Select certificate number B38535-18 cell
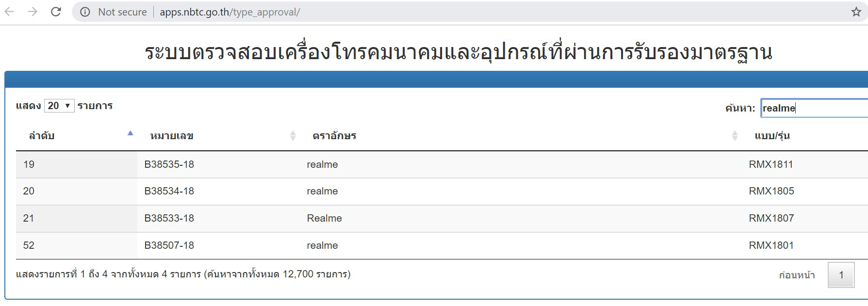 pyautogui.click(x=169, y=164)
